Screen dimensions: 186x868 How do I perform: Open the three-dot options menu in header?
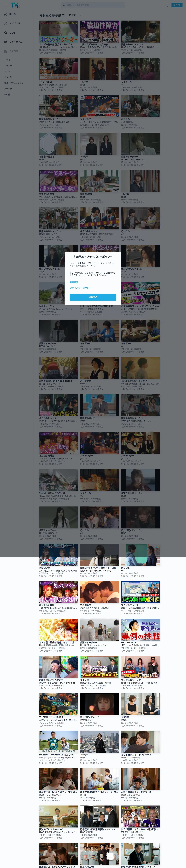[x=167, y=5]
